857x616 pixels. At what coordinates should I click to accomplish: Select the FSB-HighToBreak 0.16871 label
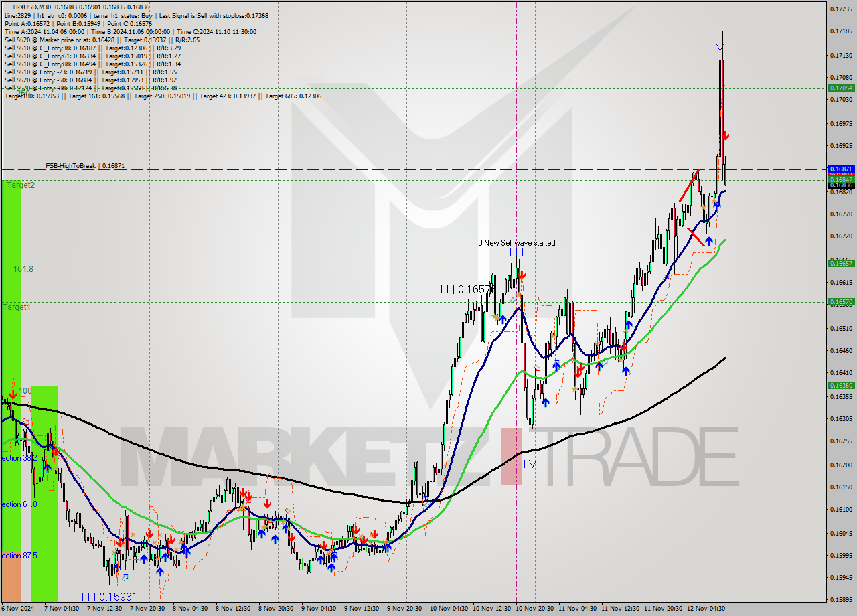(85, 165)
